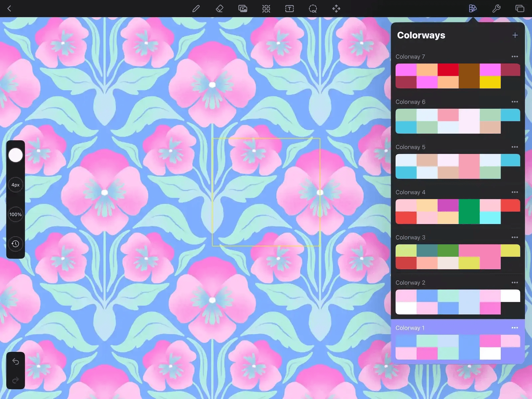This screenshot has width=532, height=399.
Task: Open options menu for Colorway 6
Action: click(x=515, y=102)
